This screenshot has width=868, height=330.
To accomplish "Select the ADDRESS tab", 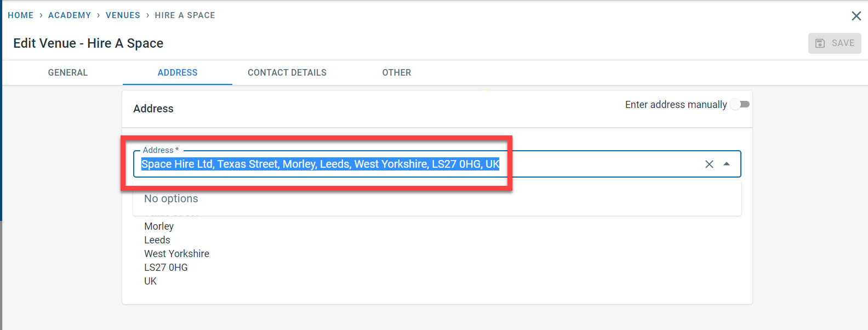I will (x=178, y=72).
